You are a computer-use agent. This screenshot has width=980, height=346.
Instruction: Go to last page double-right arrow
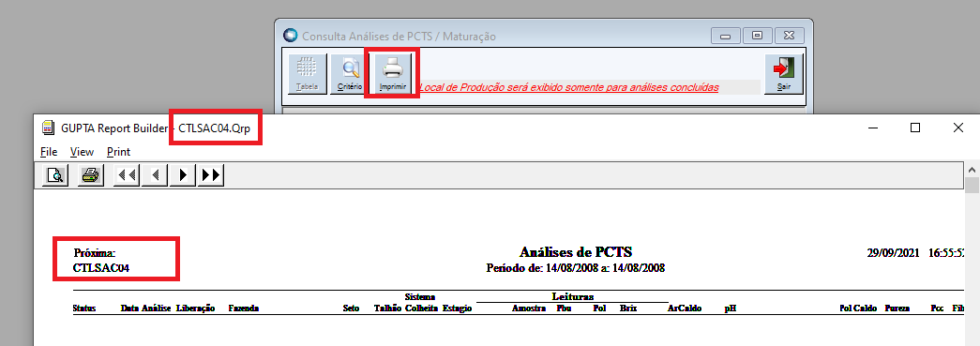[x=211, y=175]
